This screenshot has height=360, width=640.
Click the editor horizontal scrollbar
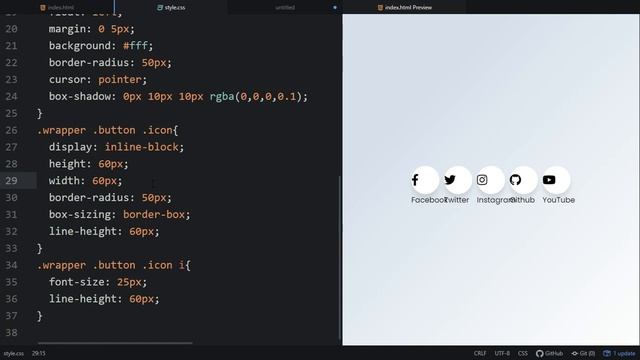coord(115,343)
